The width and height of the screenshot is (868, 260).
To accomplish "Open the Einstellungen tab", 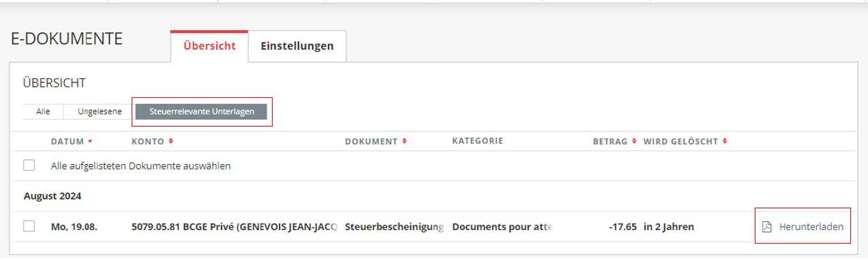I will click(x=297, y=46).
